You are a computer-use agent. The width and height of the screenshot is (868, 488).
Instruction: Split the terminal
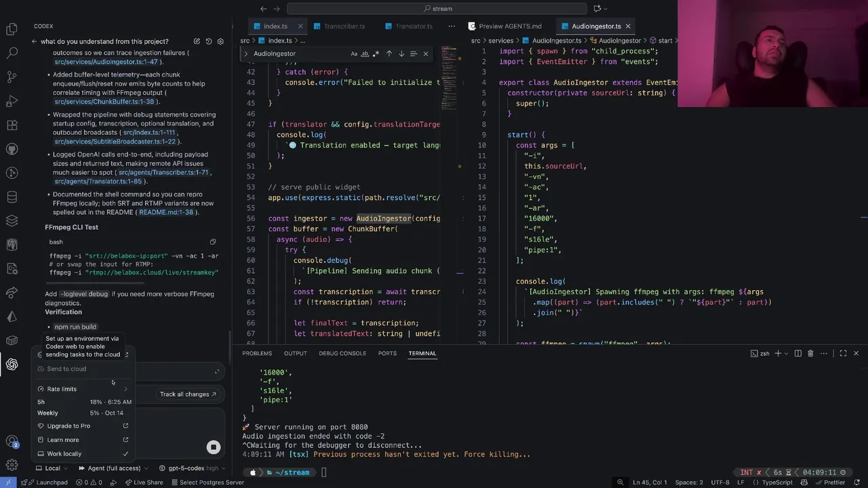pyautogui.click(x=798, y=353)
